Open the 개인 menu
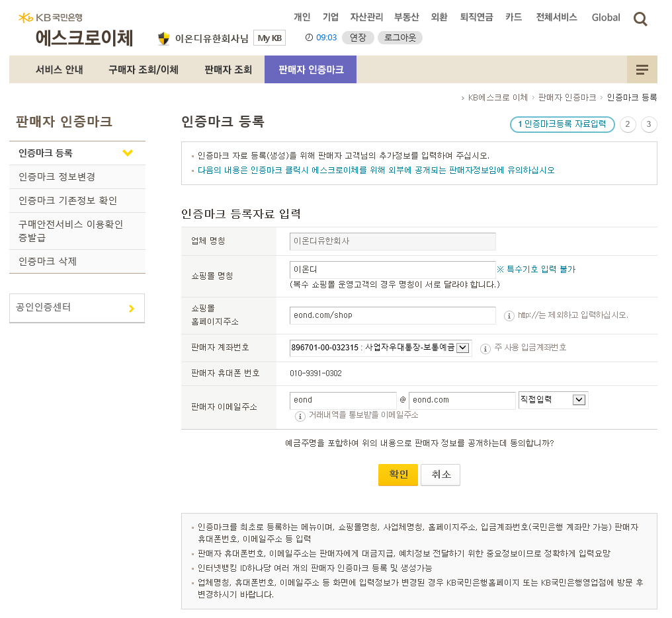The image size is (672, 618). (x=302, y=17)
